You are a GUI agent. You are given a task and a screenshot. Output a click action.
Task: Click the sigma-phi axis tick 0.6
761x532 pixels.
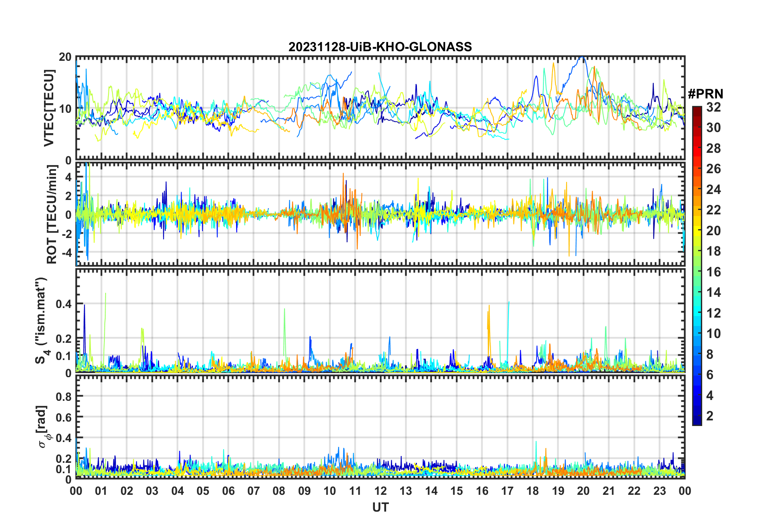[x=64, y=417]
